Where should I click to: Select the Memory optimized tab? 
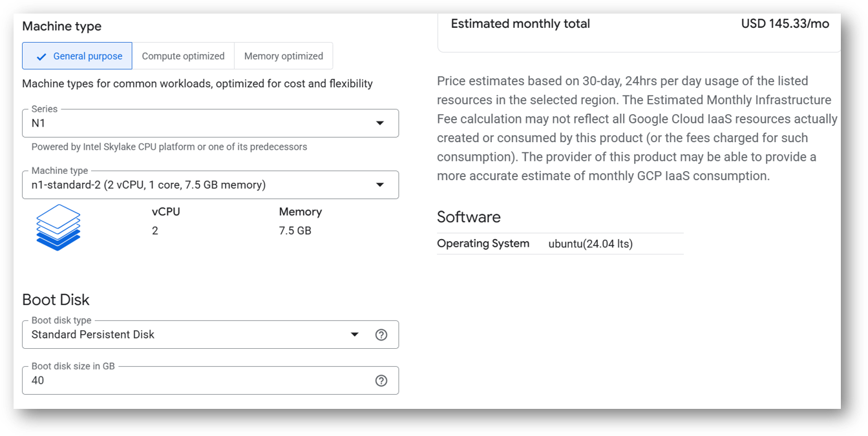click(x=283, y=56)
